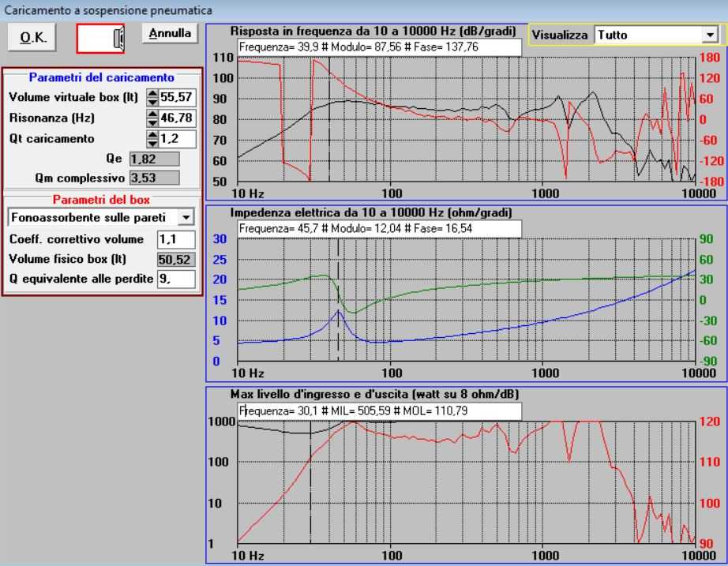Click Volume fisico box value 50,52
This screenshot has height=566, width=728.
click(176, 260)
